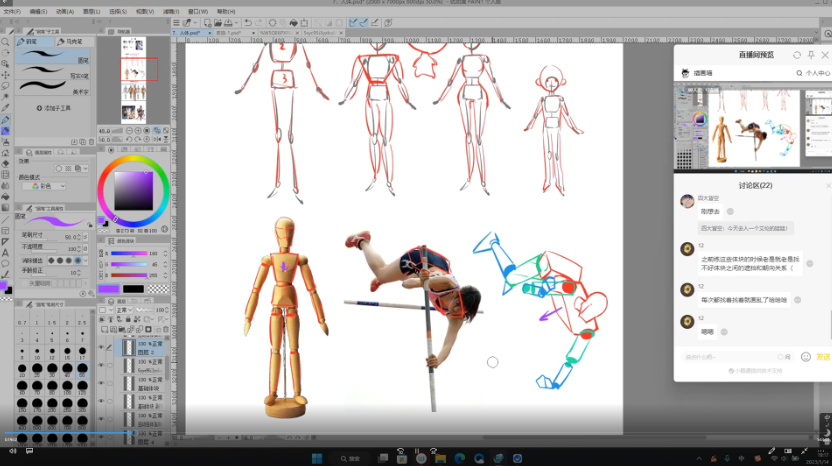Open the 颜色模式 color mode dropdown
The height and width of the screenshot is (466, 832).
coord(44,186)
